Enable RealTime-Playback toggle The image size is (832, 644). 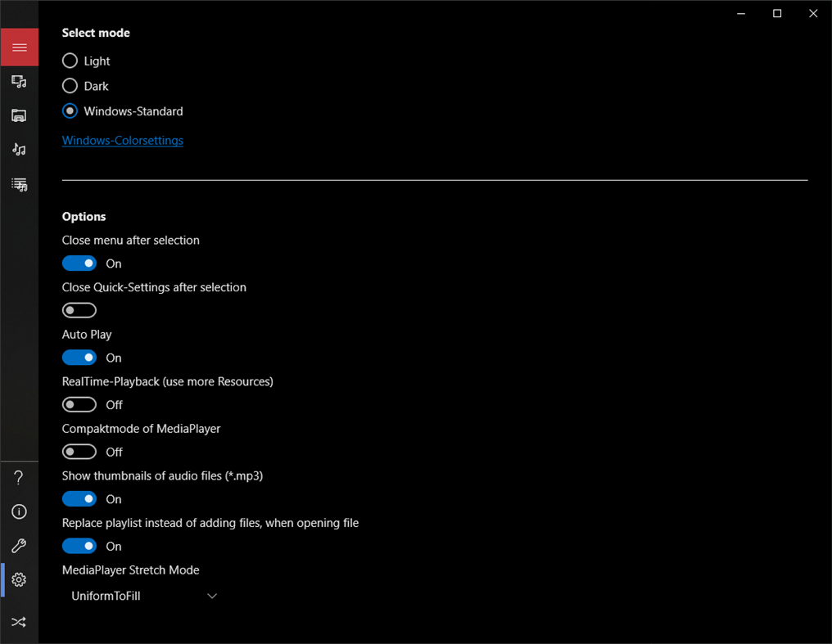click(79, 405)
